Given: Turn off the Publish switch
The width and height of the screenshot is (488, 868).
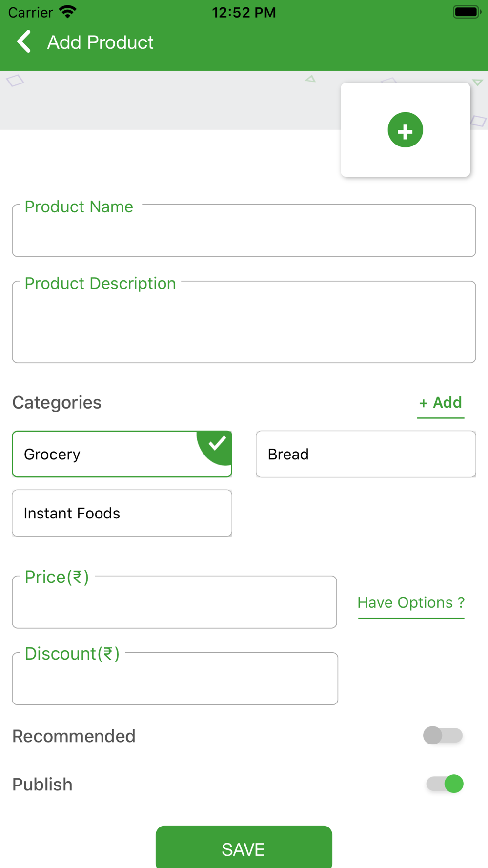Looking at the screenshot, I should tap(445, 784).
